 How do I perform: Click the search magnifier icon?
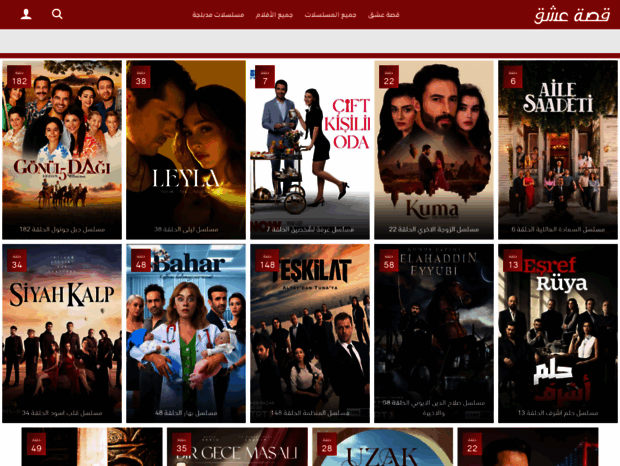(57, 14)
